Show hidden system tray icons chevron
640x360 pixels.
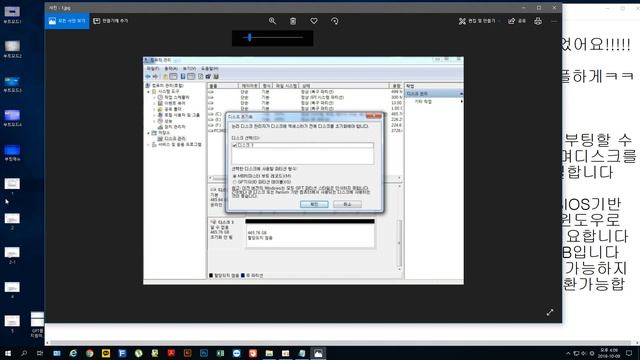click(x=568, y=353)
